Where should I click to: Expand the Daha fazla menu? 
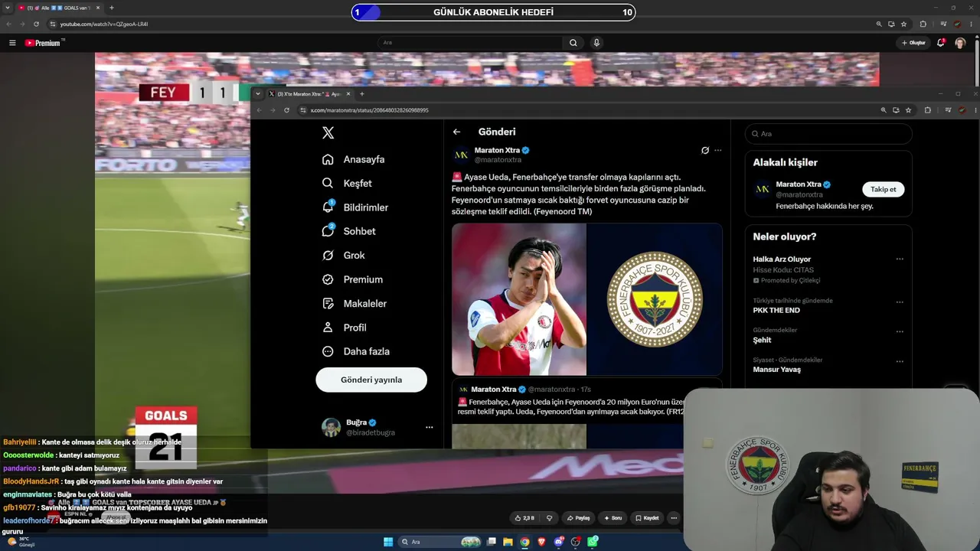point(356,351)
